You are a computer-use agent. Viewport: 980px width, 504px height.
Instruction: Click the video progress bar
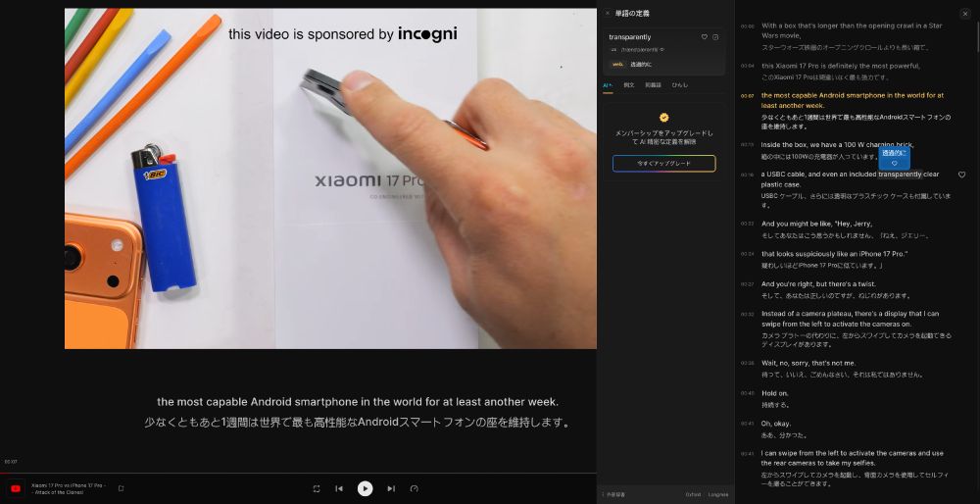(x=298, y=474)
